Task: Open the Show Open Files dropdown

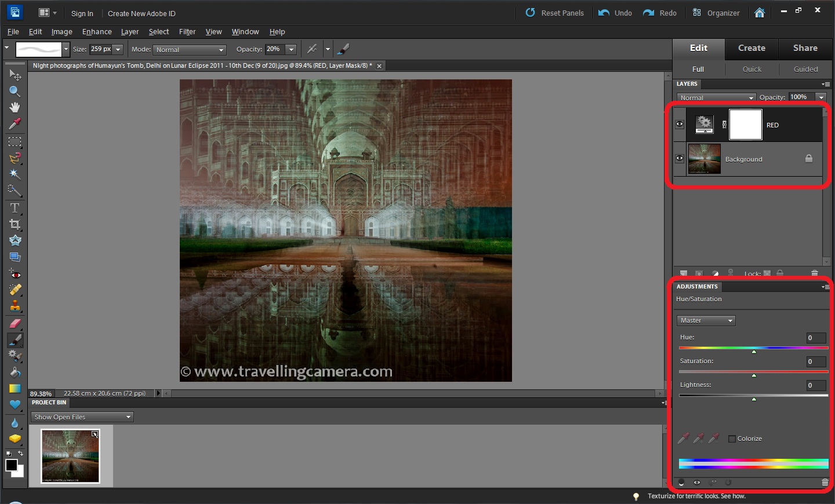Action: click(x=82, y=417)
